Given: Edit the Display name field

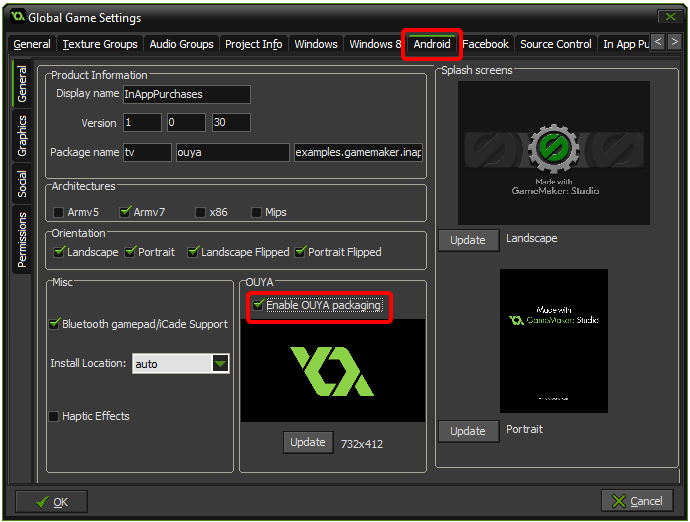Looking at the screenshot, I should coord(187,94).
